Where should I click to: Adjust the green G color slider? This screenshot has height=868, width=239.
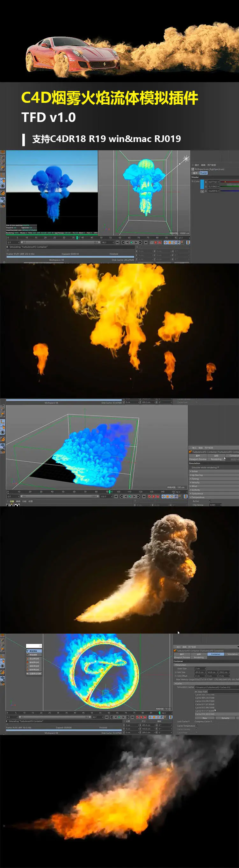point(229,187)
